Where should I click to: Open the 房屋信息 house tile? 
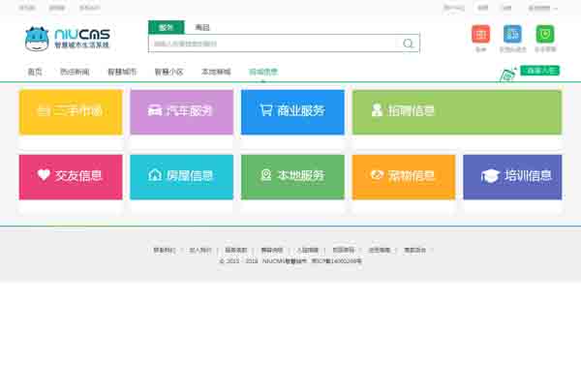(x=181, y=175)
